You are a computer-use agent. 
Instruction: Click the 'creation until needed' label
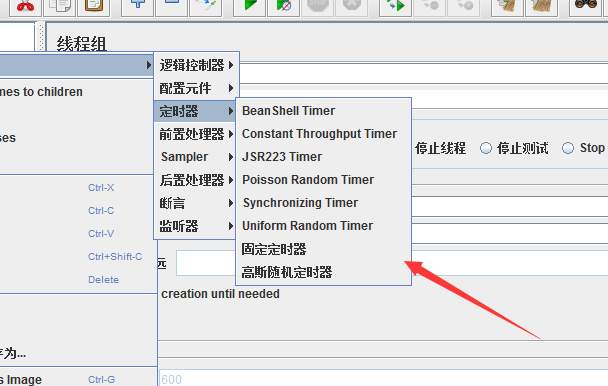pyautogui.click(x=220, y=294)
